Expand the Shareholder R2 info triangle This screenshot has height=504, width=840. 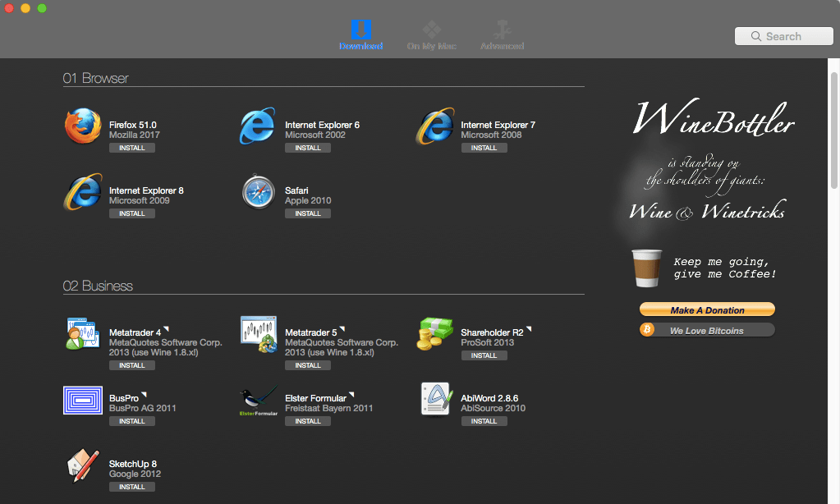click(x=529, y=329)
